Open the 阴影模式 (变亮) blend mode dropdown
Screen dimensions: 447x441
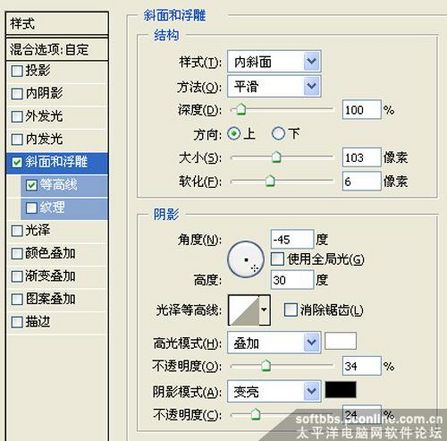coord(312,391)
